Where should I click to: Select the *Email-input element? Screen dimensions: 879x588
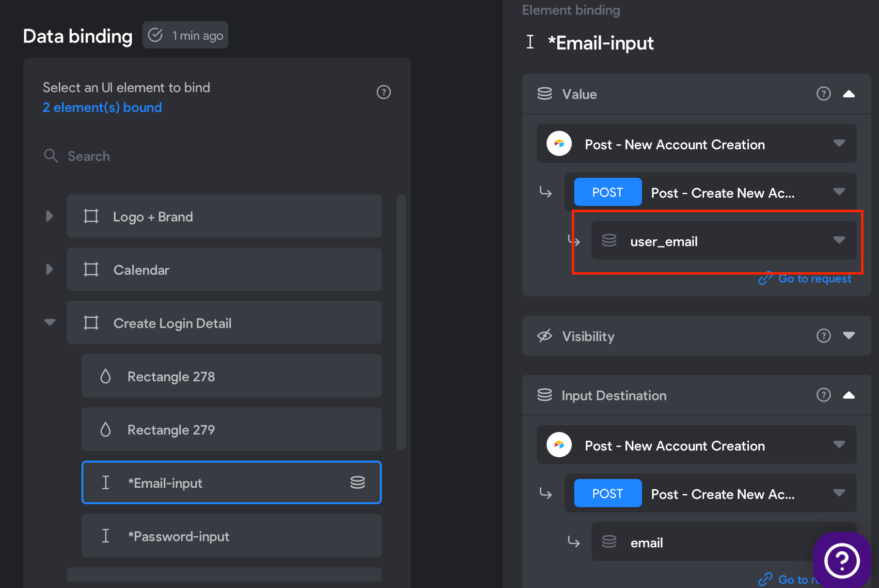coord(232,482)
